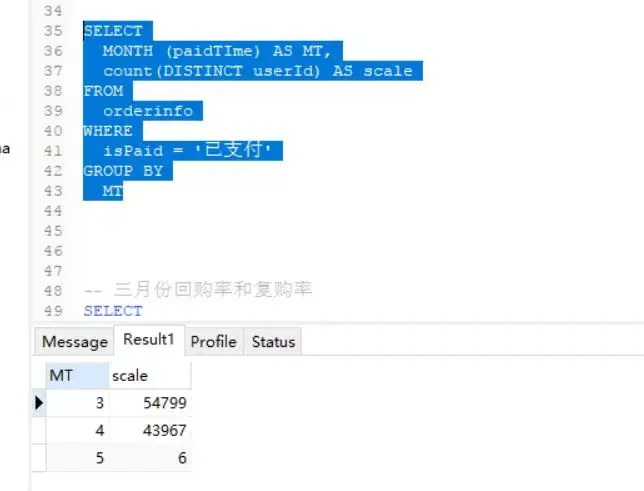Image resolution: width=644 pixels, height=491 pixels.
Task: Select cell with value 54799
Action: coord(150,403)
